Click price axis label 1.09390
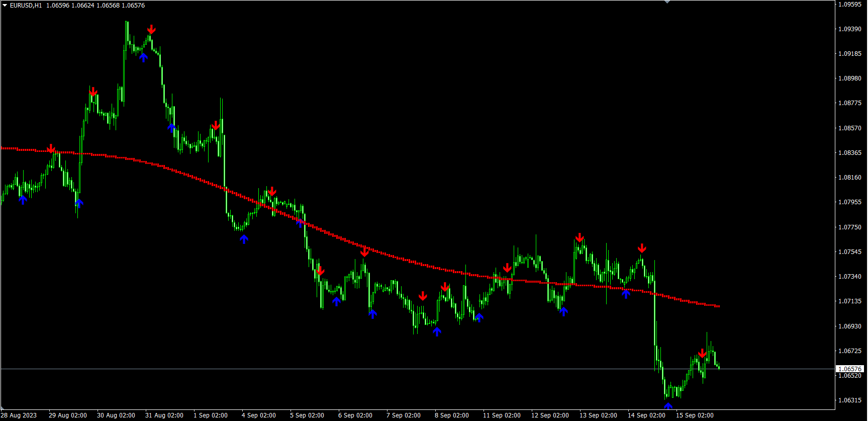The height and width of the screenshot is (421, 868). coord(850,29)
